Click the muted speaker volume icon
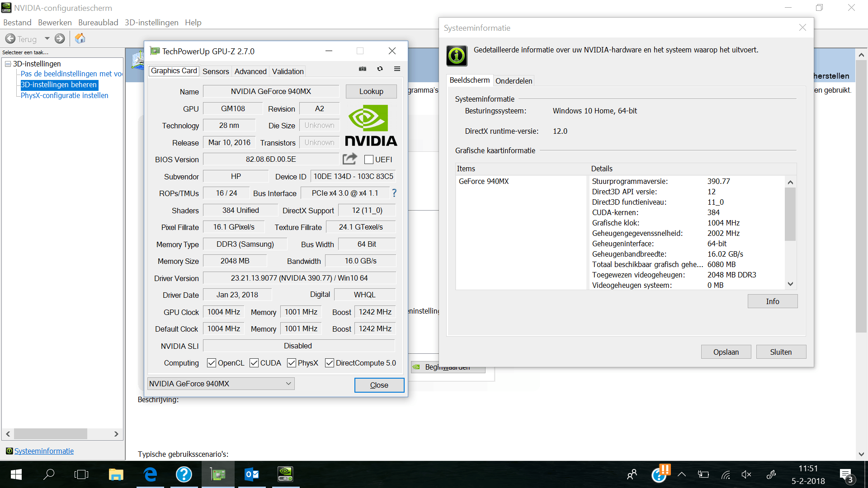Image resolution: width=868 pixels, height=488 pixels. tap(746, 474)
